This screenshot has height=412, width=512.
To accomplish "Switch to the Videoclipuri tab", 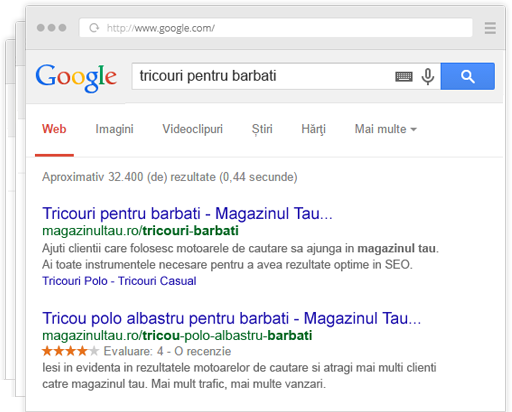I will (x=192, y=129).
